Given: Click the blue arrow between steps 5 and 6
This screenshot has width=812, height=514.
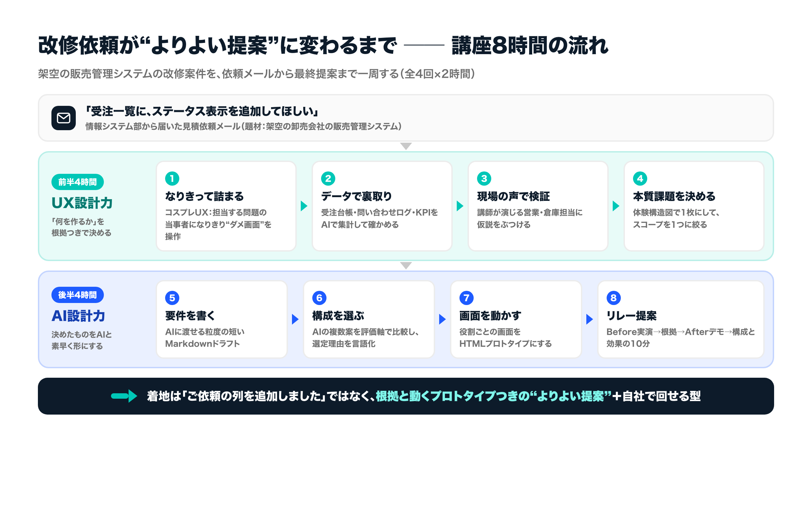Looking at the screenshot, I should click(x=295, y=319).
